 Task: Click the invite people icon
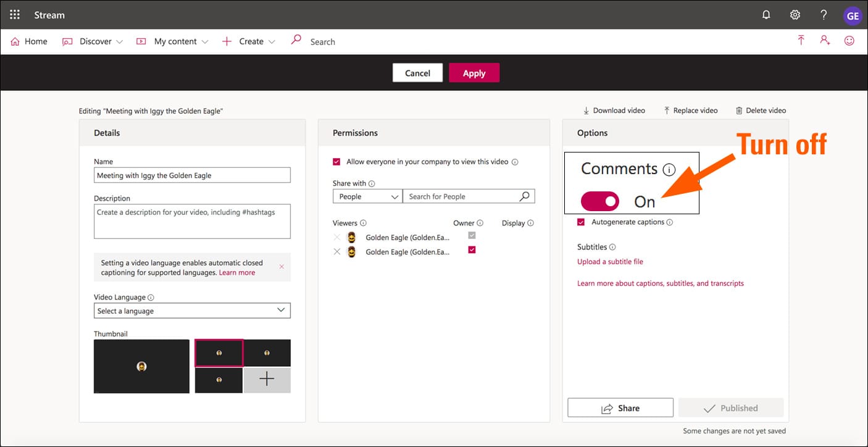pos(825,41)
